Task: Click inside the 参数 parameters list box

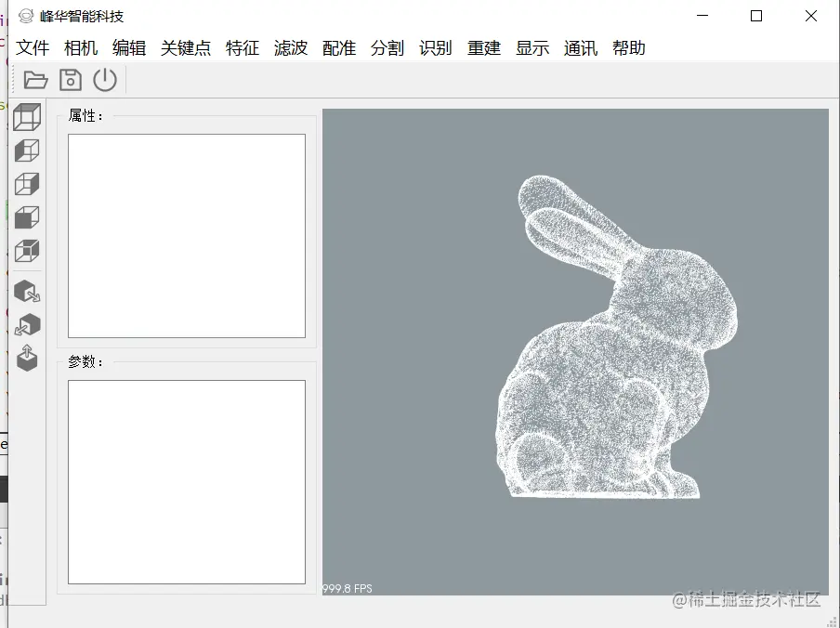Action: (x=187, y=482)
